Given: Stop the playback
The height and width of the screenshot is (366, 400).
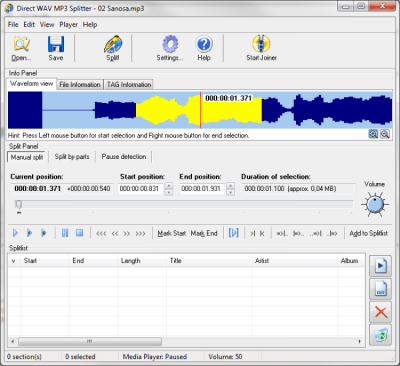Looking at the screenshot, I should coord(79,233).
